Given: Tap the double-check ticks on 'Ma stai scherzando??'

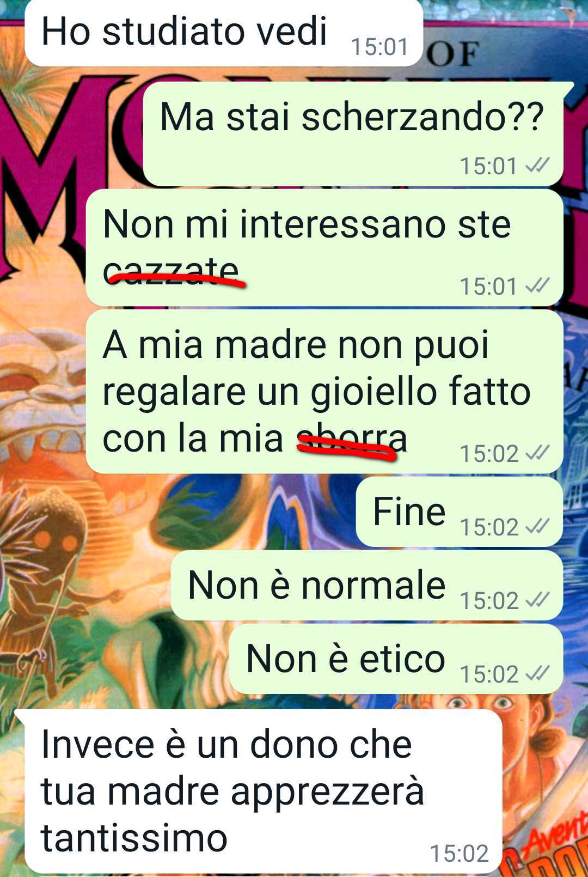Looking at the screenshot, I should [537, 166].
